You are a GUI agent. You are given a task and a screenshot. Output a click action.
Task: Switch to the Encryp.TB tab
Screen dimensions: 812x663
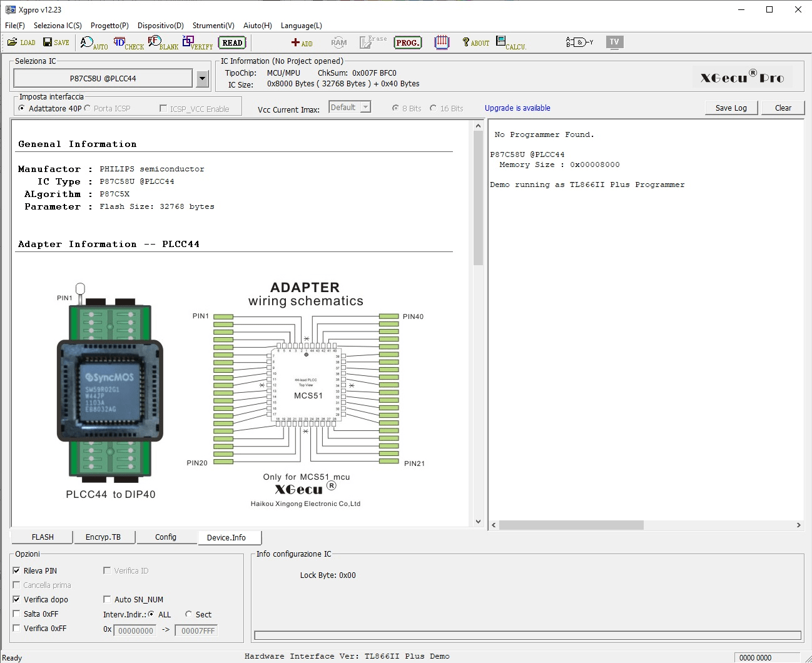pyautogui.click(x=103, y=537)
